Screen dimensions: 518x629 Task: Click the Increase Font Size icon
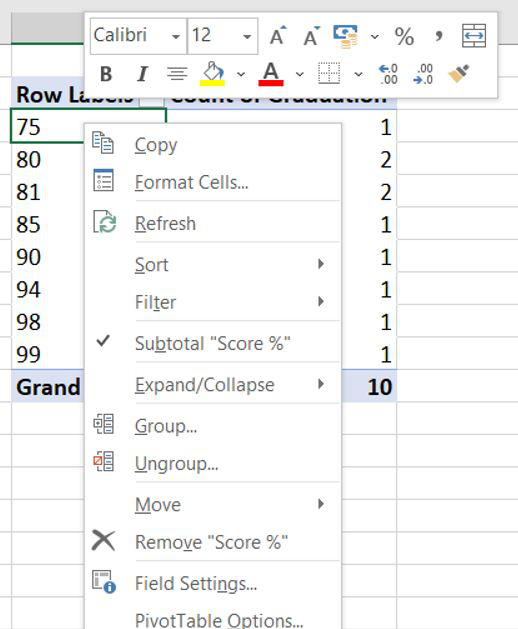pos(278,36)
